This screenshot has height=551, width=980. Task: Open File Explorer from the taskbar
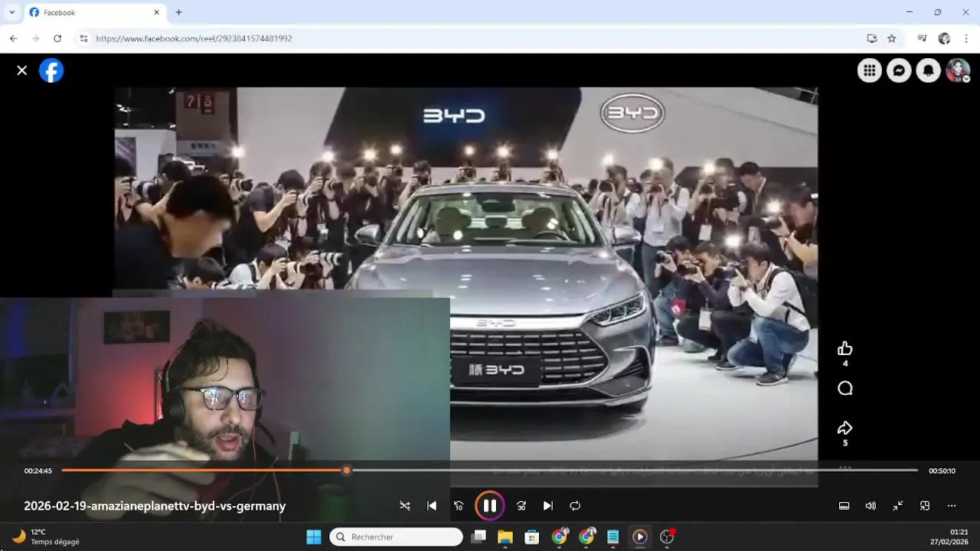click(x=505, y=537)
